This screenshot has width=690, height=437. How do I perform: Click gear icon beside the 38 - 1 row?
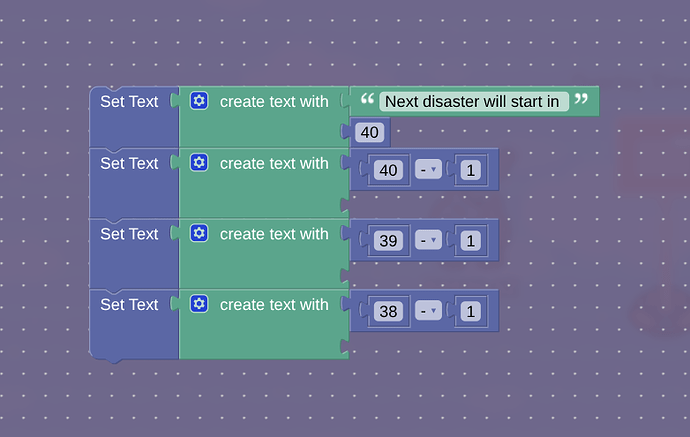pos(199,304)
